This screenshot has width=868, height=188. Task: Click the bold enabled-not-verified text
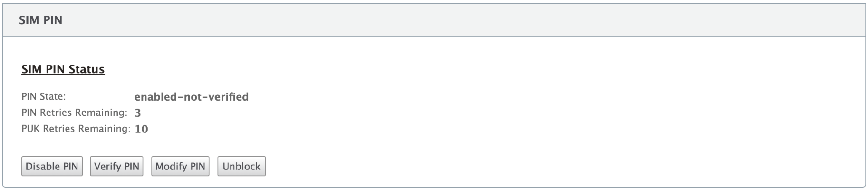[192, 97]
